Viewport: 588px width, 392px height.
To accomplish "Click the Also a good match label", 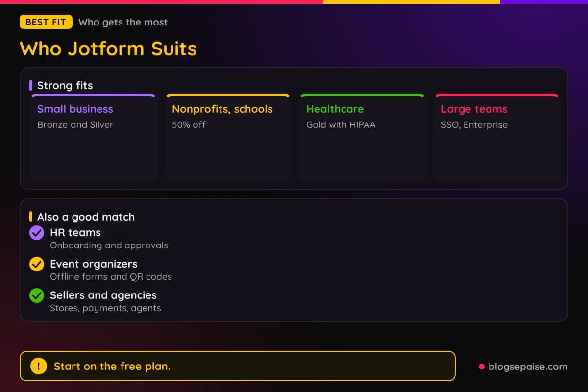I will (86, 217).
